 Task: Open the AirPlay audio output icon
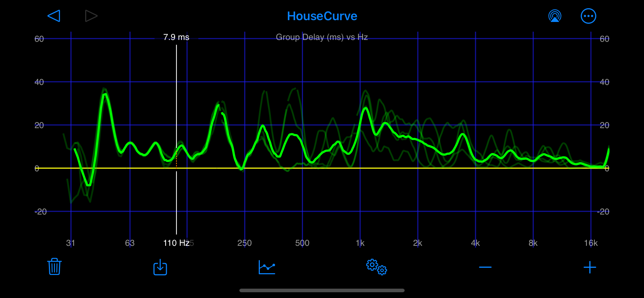click(555, 16)
